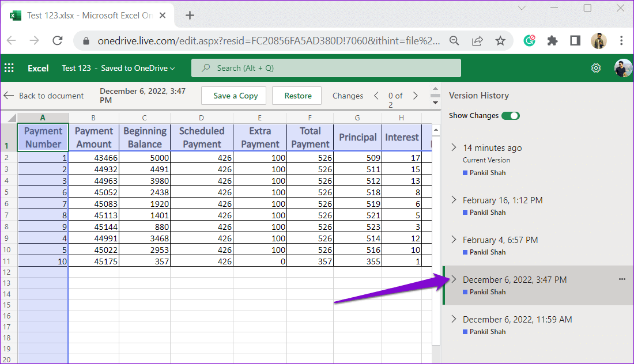Click the Excel search box
Screen dimensions: 634x364
[x=326, y=68]
